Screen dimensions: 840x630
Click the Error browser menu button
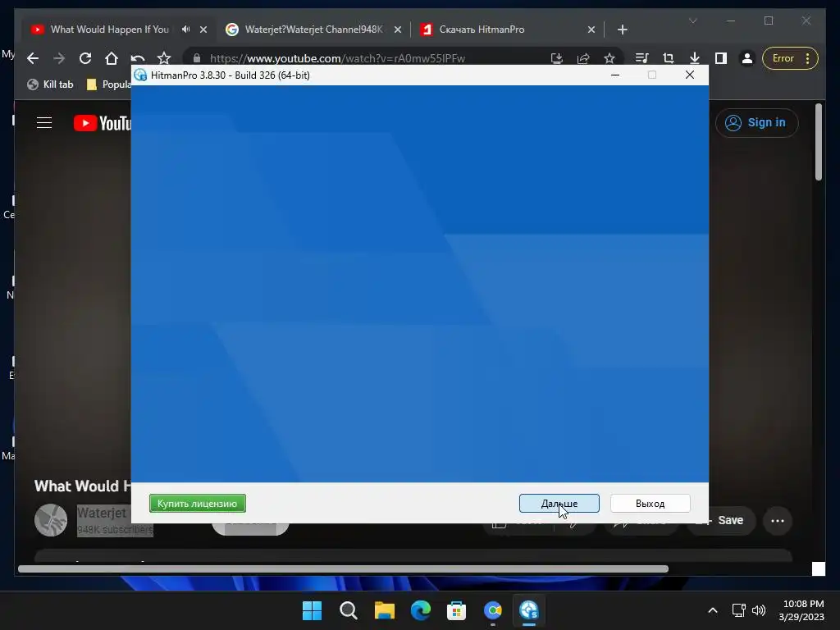[790, 58]
